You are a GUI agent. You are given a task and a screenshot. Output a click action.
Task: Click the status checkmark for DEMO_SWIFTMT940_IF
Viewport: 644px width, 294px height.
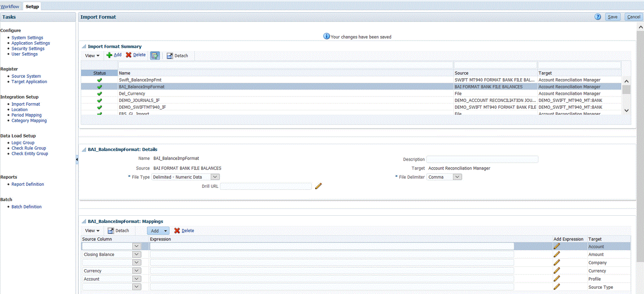click(99, 107)
